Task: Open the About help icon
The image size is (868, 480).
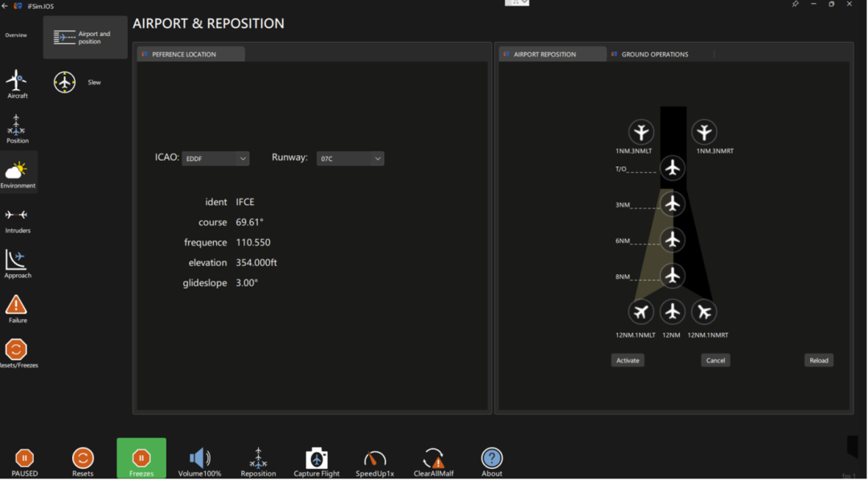Action: pos(492,460)
